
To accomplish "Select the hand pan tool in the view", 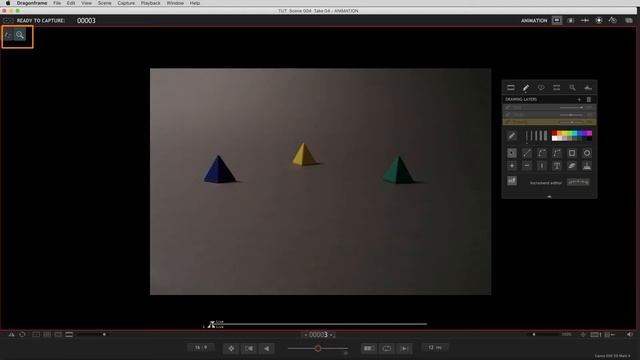I will click(x=9, y=35).
